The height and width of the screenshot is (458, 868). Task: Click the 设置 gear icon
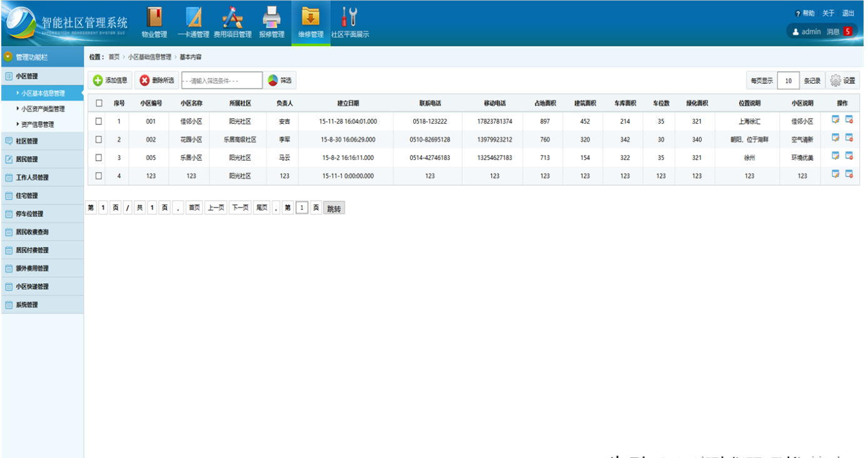point(842,81)
